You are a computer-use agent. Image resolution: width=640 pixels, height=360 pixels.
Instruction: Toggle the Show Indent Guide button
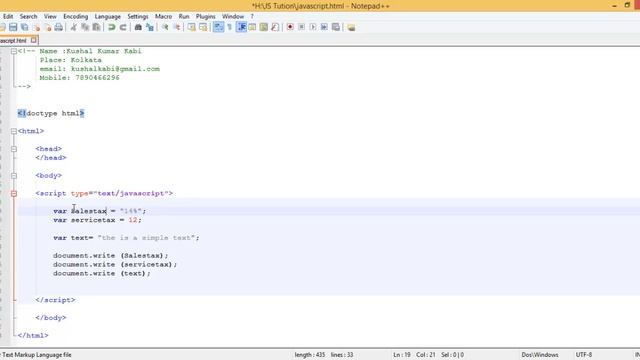point(241,27)
